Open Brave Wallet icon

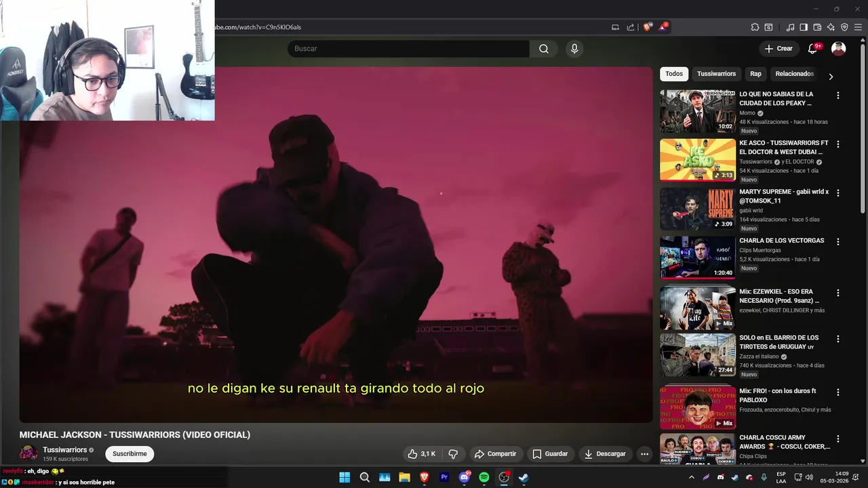[x=817, y=27]
